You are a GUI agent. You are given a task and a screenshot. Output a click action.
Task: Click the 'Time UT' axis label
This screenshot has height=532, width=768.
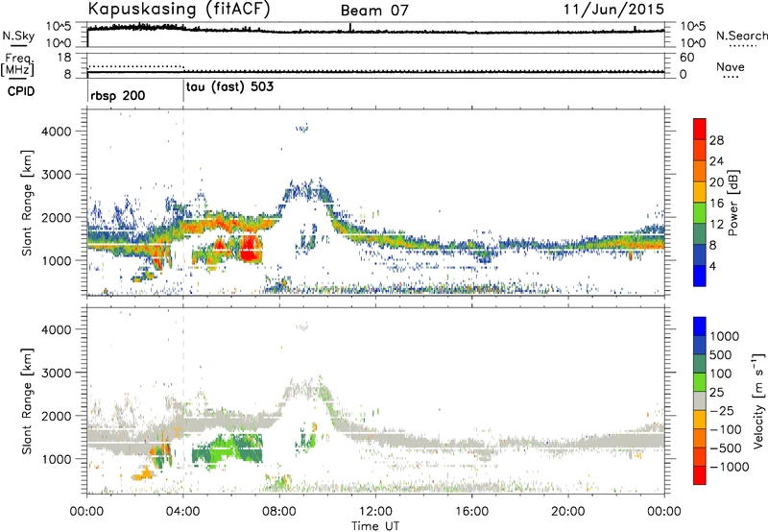pyautogui.click(x=375, y=526)
